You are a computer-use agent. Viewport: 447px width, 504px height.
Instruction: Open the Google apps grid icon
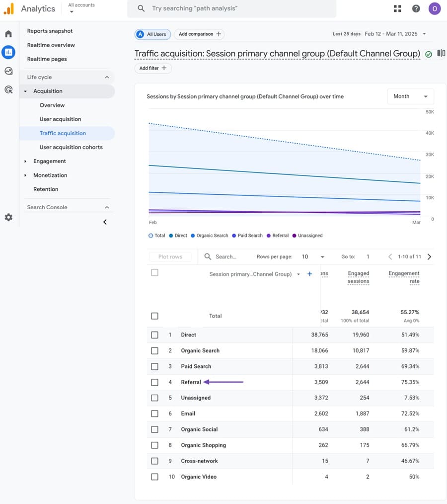(x=397, y=8)
